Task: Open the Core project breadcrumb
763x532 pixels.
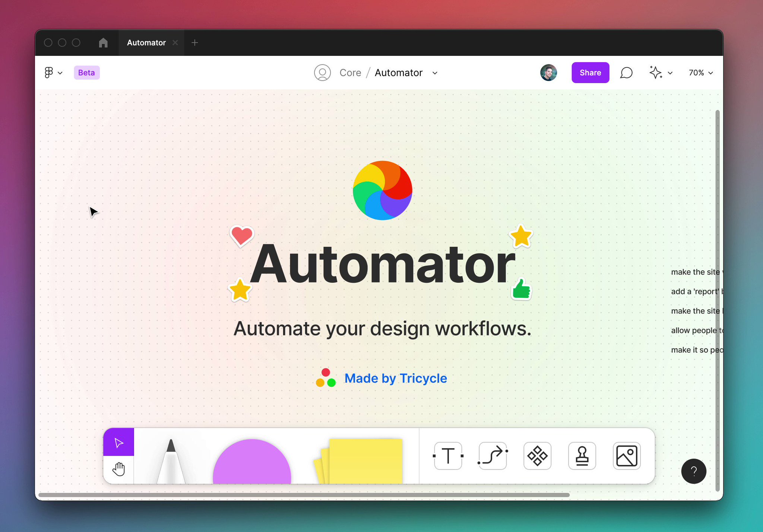Action: click(350, 73)
